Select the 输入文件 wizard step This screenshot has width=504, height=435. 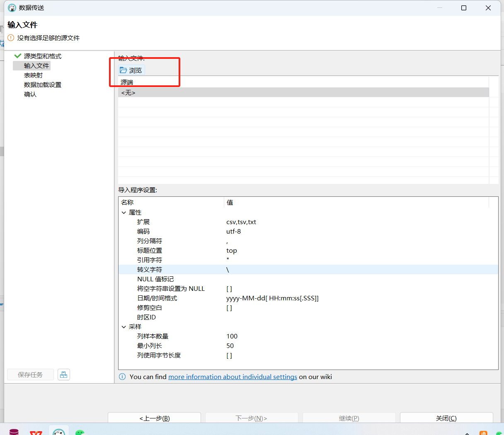click(36, 65)
